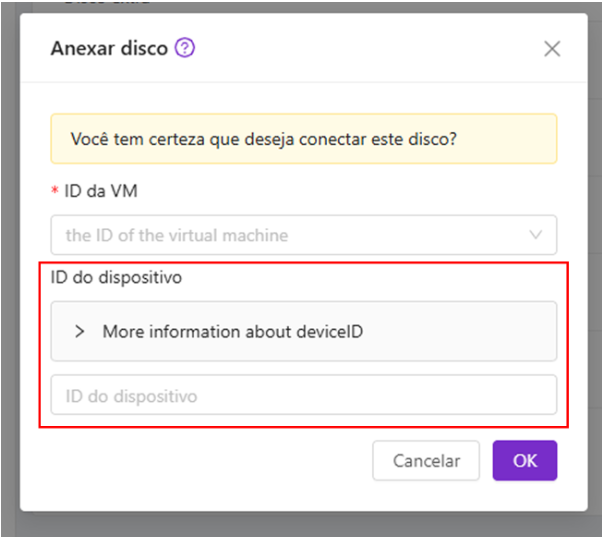
Task: Open the ID da VM dropdown
Action: click(x=304, y=235)
